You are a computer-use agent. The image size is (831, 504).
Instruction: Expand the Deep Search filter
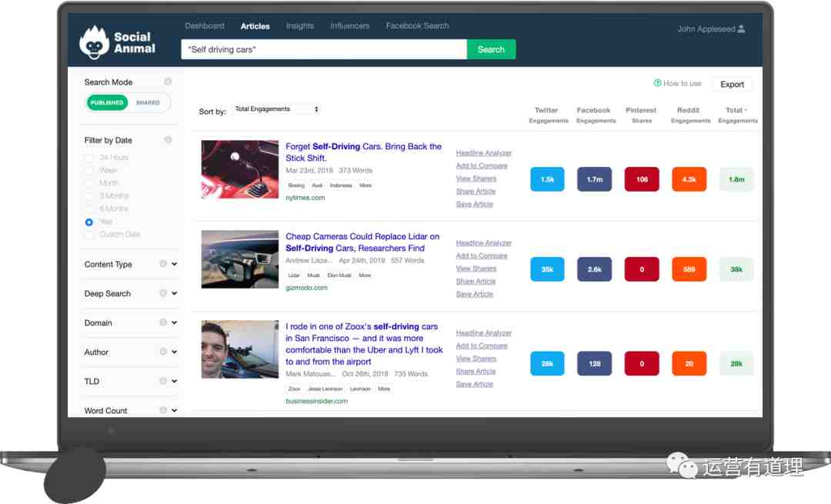pos(175,293)
